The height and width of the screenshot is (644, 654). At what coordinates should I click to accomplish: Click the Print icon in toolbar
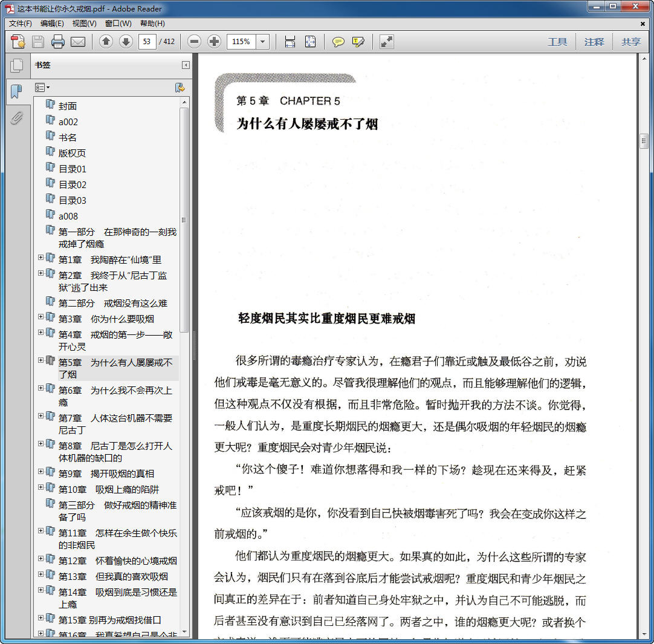pos(58,42)
